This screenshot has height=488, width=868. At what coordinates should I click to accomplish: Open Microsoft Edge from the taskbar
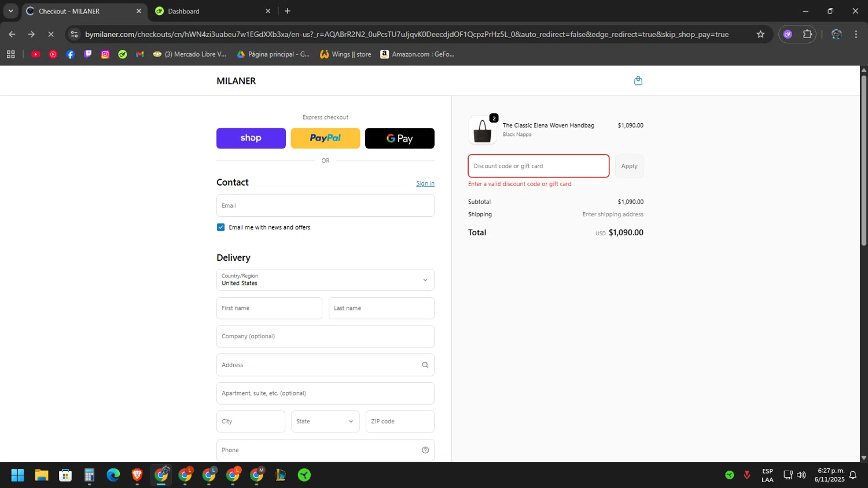point(113,475)
